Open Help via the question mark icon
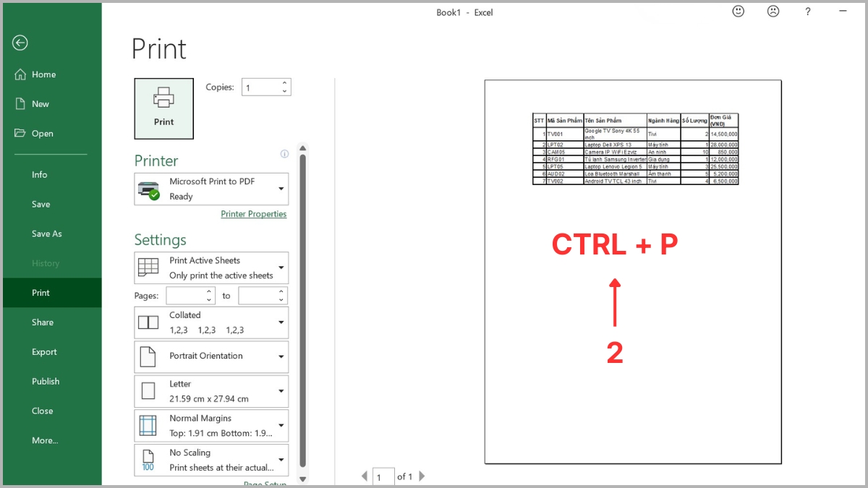This screenshot has width=868, height=488. tap(808, 12)
